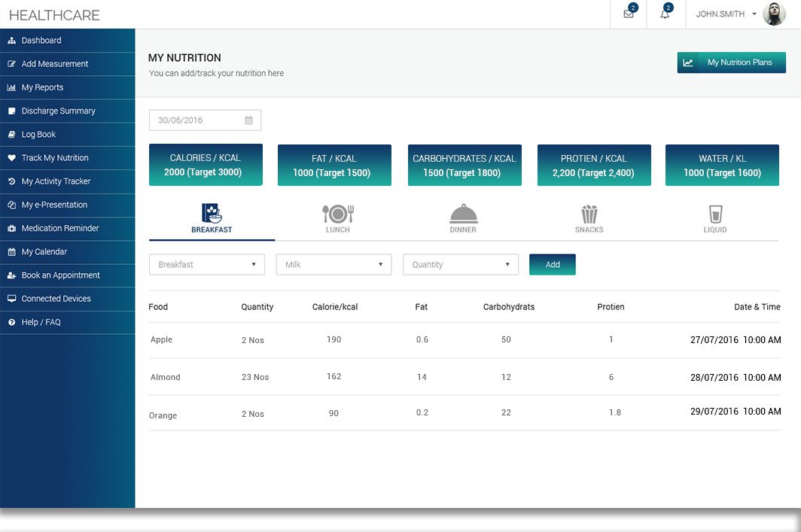Open Medication Reminder menu item
The height and width of the screenshot is (532, 801).
(x=68, y=228)
